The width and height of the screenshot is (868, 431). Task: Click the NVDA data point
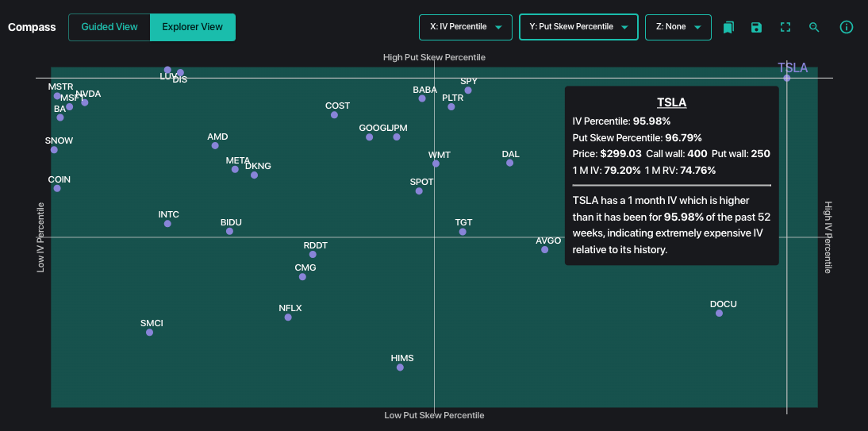[x=85, y=102]
